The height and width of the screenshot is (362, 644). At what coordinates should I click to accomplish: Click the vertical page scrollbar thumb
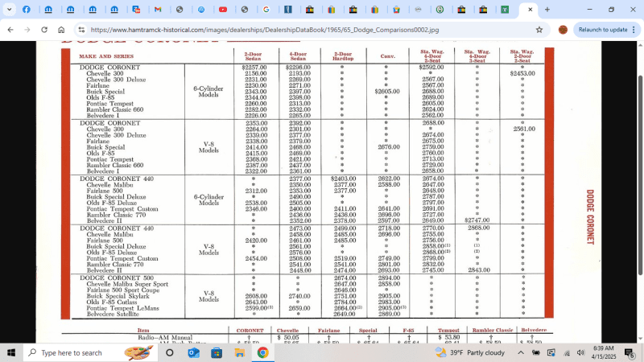[640, 175]
